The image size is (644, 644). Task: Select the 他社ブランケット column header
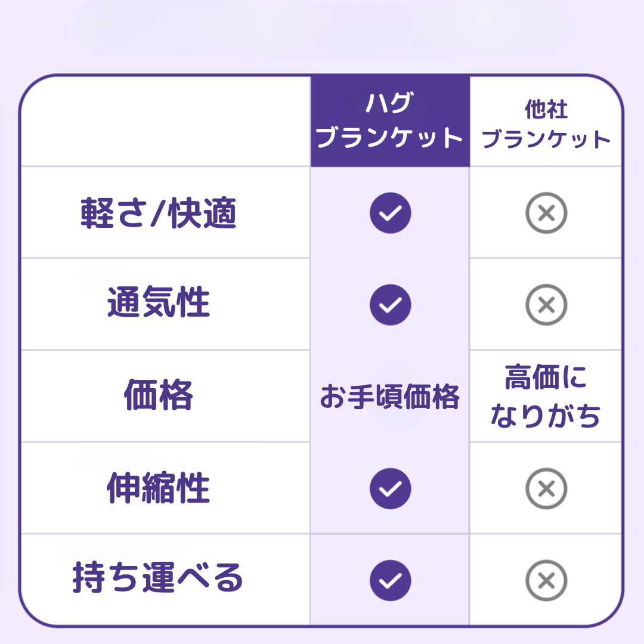click(x=546, y=125)
